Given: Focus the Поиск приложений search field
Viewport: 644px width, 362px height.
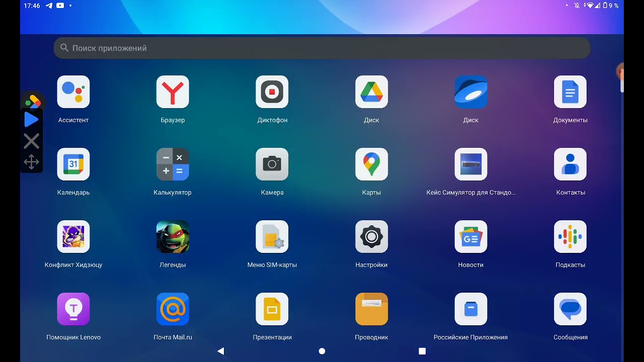Looking at the screenshot, I should pyautogui.click(x=322, y=48).
